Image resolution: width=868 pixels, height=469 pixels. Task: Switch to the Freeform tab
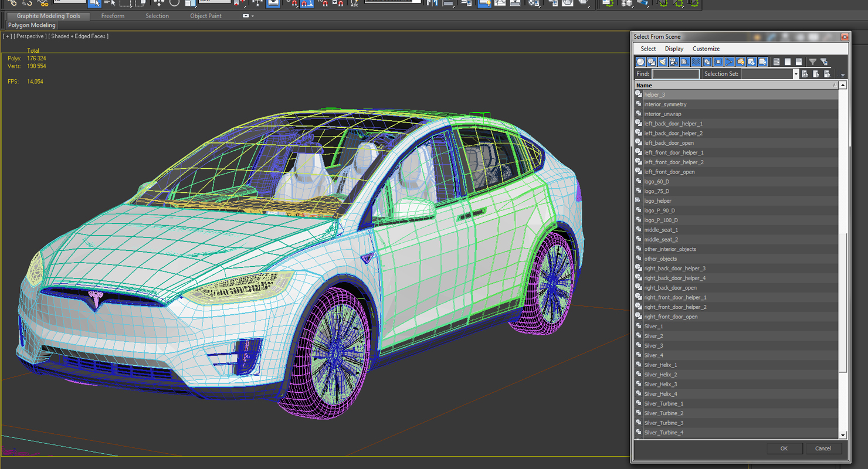(x=113, y=16)
